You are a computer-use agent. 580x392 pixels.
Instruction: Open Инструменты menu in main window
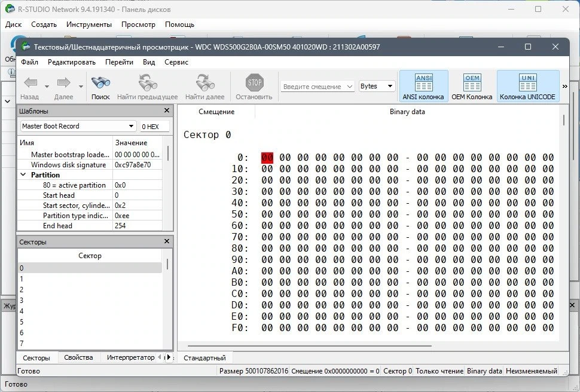pyautogui.click(x=89, y=24)
